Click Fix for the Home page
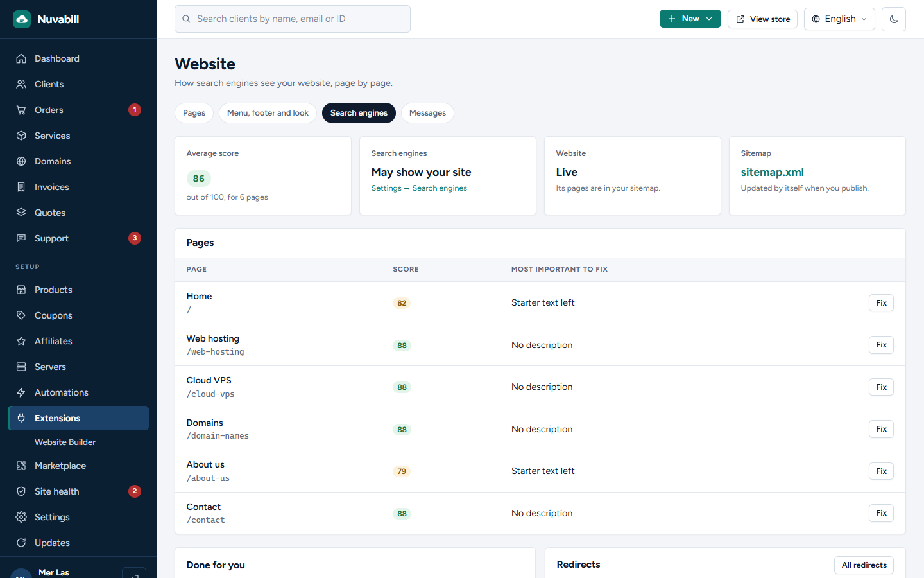 881,303
